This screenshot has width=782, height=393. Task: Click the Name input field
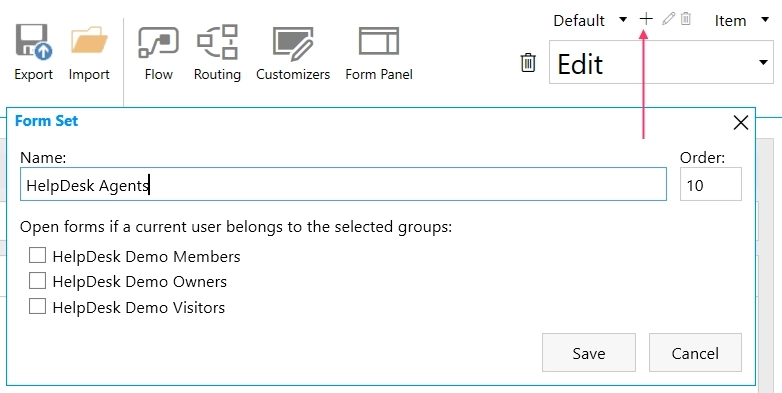[x=343, y=185]
